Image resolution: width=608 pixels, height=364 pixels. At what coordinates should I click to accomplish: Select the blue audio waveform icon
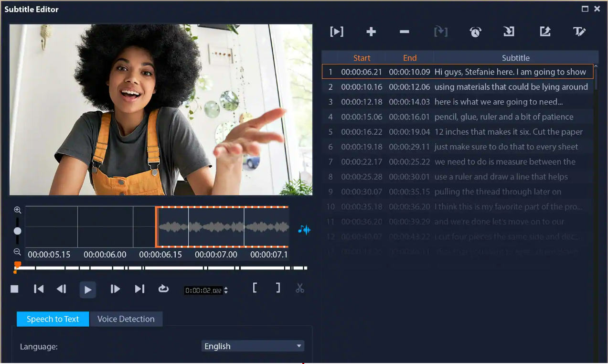pyautogui.click(x=304, y=230)
